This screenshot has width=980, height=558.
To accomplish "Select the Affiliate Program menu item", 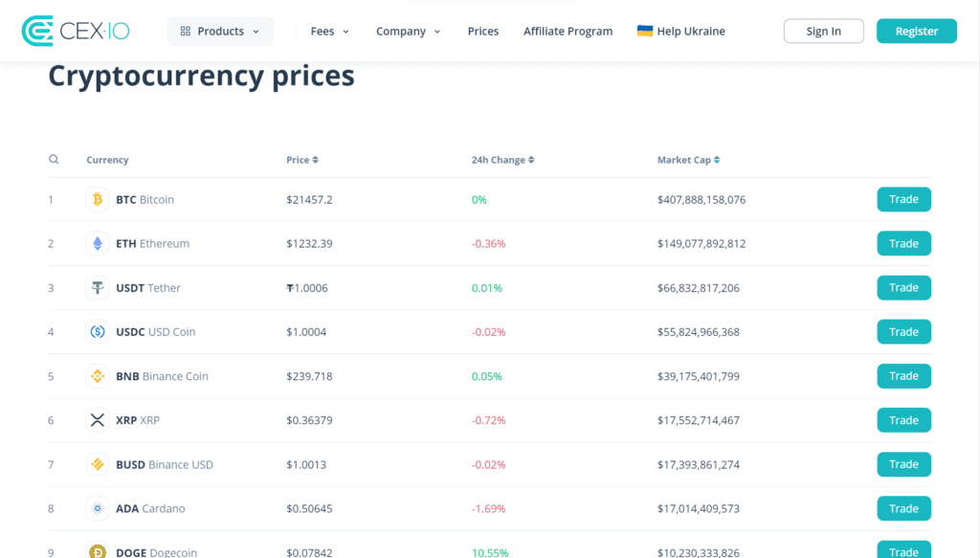I will (568, 31).
